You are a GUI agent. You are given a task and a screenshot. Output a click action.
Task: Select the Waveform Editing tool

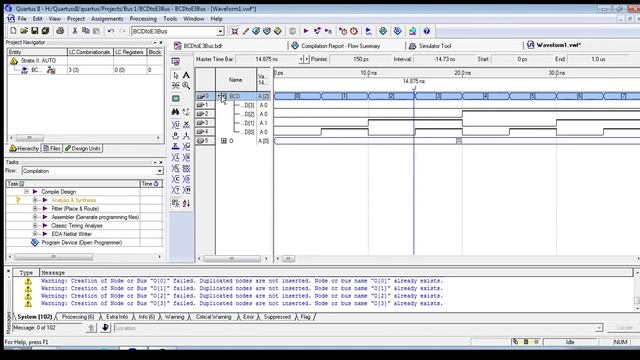[176, 86]
